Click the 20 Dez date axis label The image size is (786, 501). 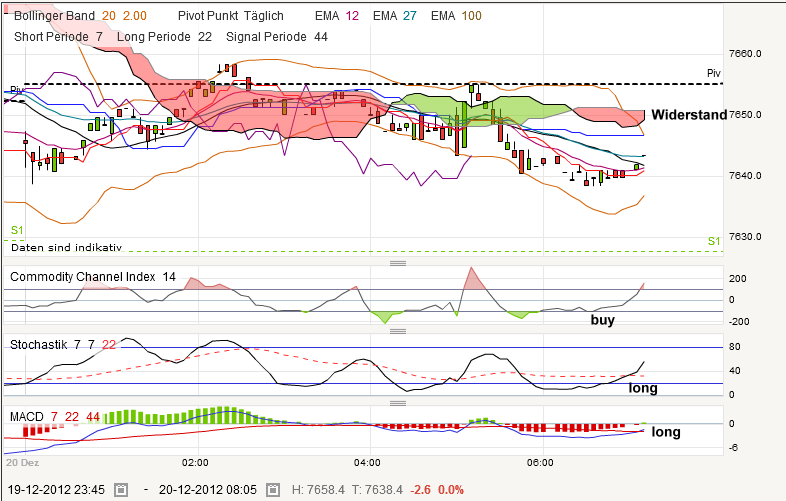tap(23, 462)
